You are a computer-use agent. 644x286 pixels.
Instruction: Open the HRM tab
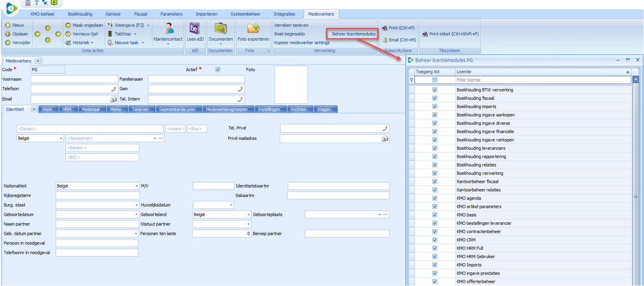(67, 109)
